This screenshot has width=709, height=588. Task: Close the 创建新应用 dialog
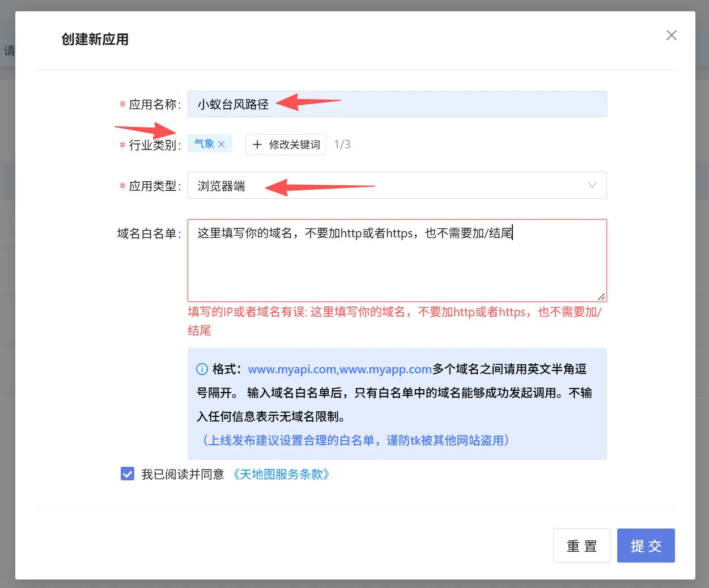(672, 35)
